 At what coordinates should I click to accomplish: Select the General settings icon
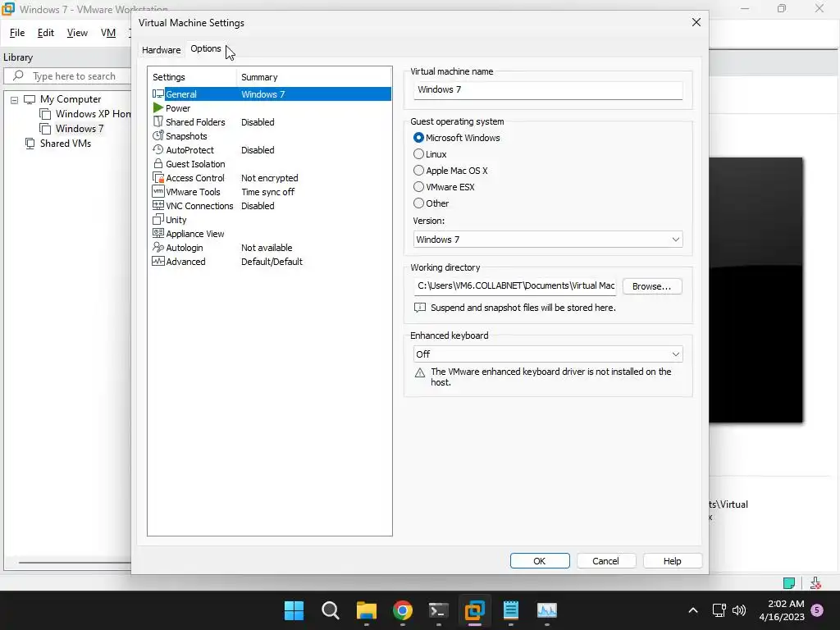(x=158, y=94)
